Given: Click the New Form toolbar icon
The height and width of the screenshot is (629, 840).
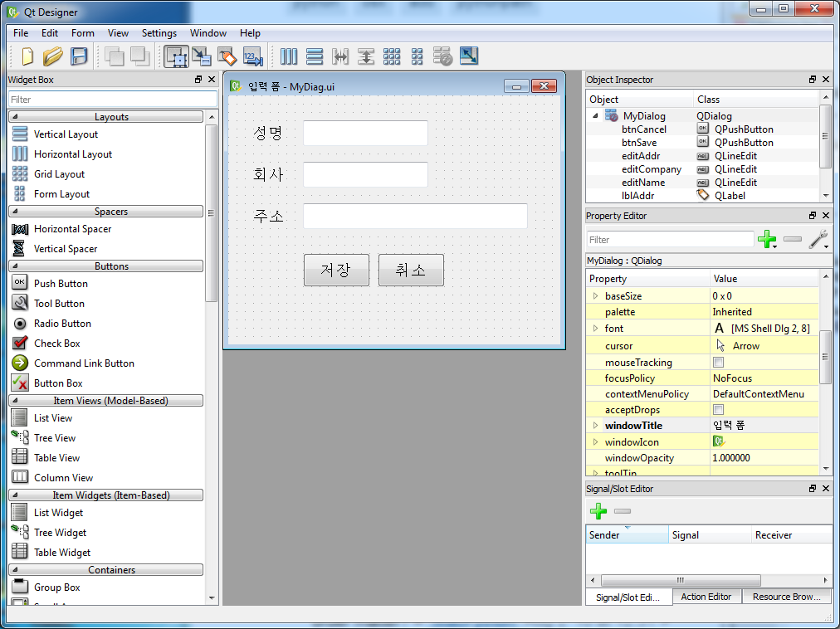Looking at the screenshot, I should coord(27,56).
